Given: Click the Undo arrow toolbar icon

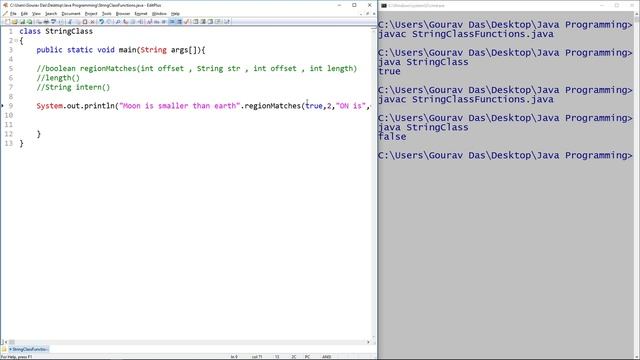Looking at the screenshot, I should [x=102, y=22].
